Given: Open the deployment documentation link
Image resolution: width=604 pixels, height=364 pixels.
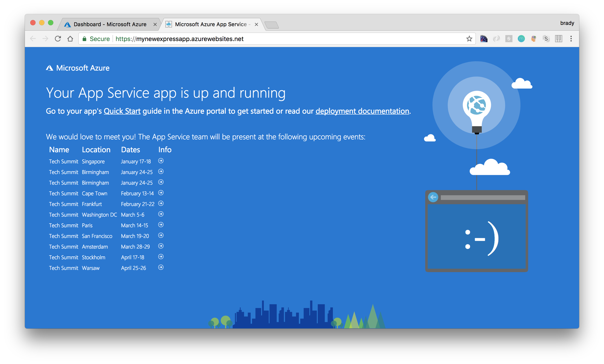Looking at the screenshot, I should (362, 111).
